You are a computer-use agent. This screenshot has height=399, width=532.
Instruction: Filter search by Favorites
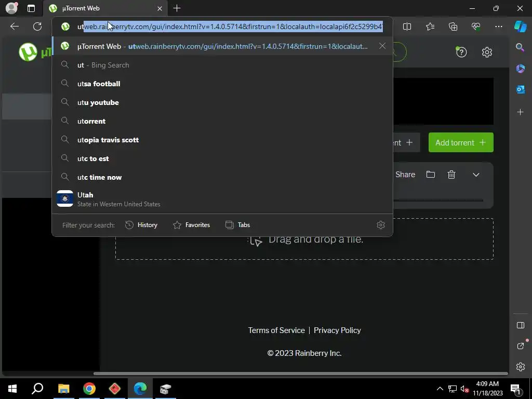coord(191,224)
